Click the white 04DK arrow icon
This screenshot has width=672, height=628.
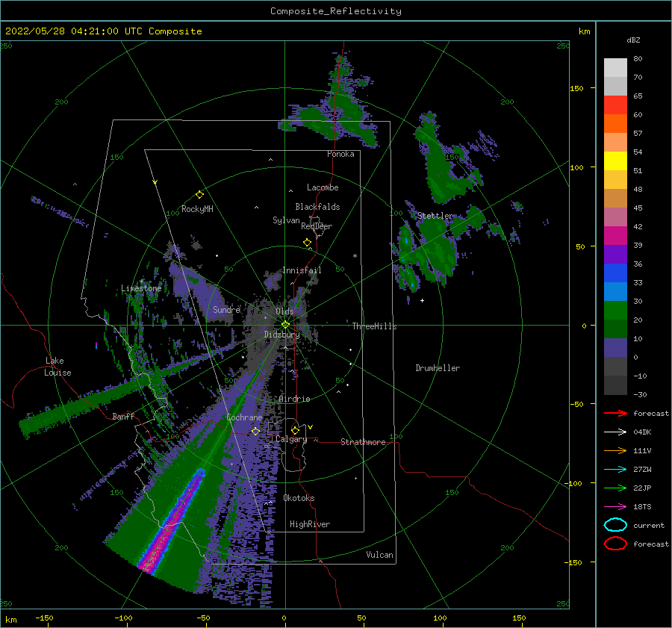click(615, 432)
